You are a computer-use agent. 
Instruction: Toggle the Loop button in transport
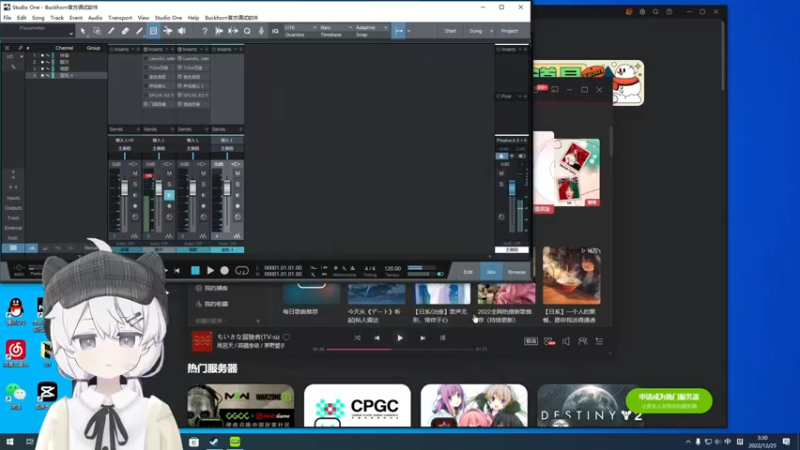point(242,271)
